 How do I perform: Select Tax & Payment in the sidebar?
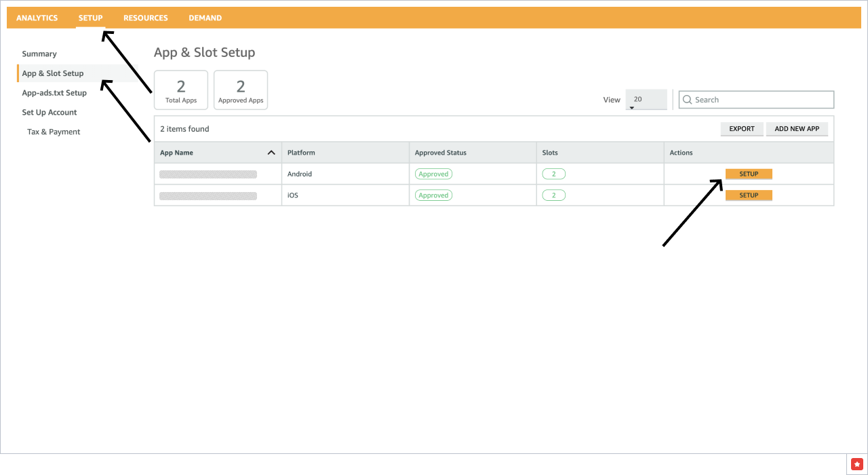coord(54,132)
